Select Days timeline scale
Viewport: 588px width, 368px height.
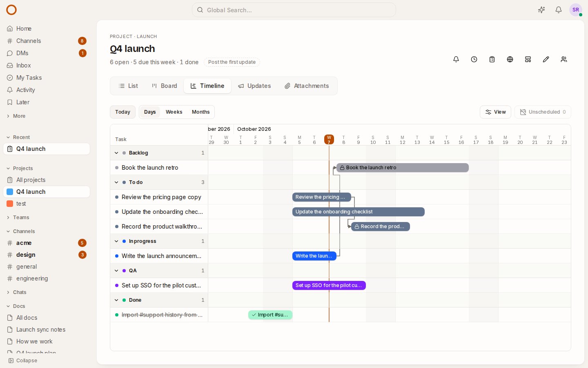point(150,112)
